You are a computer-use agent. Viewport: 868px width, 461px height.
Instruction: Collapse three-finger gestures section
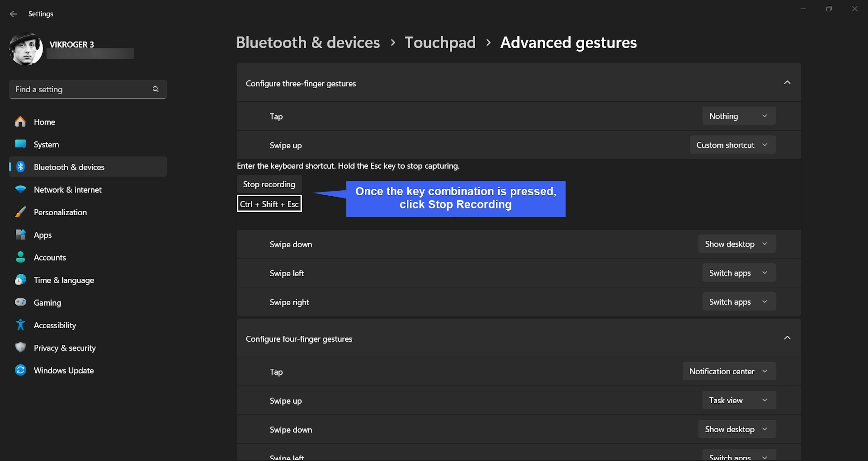pos(787,82)
